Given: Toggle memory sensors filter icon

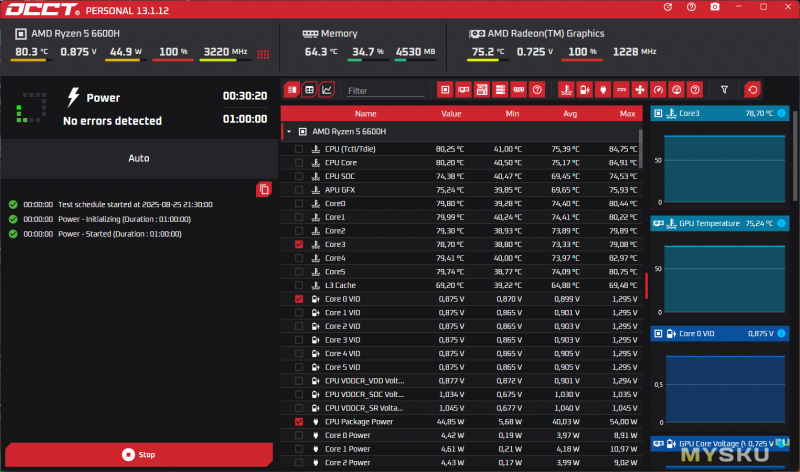Looking at the screenshot, I should pos(518,90).
